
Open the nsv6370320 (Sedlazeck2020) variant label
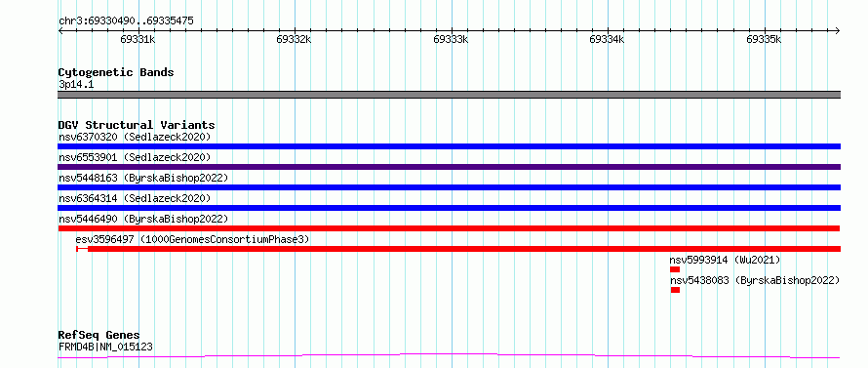[x=135, y=137]
